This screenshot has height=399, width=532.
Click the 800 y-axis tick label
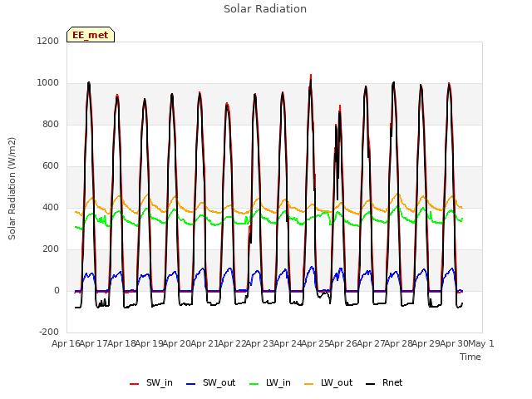pyautogui.click(x=51, y=124)
